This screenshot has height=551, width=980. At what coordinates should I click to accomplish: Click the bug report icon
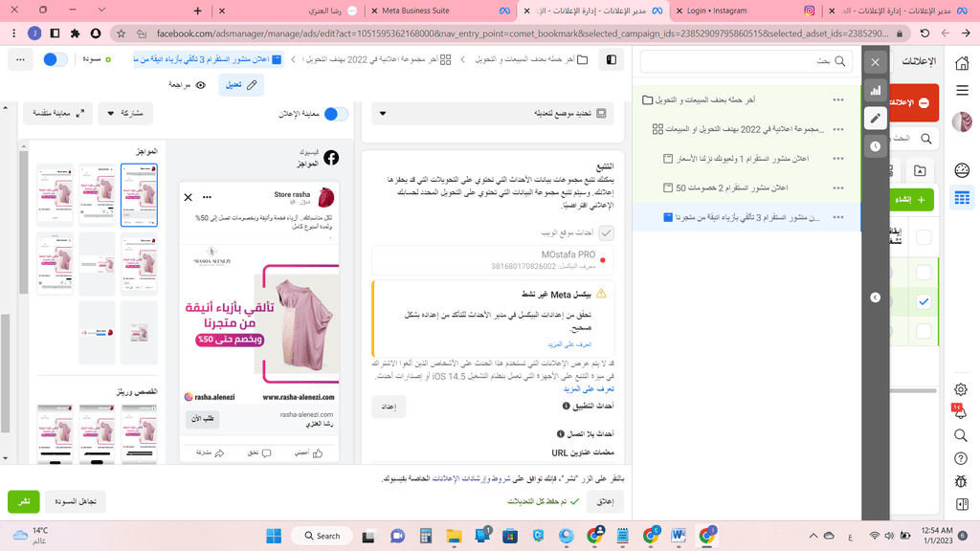(961, 481)
